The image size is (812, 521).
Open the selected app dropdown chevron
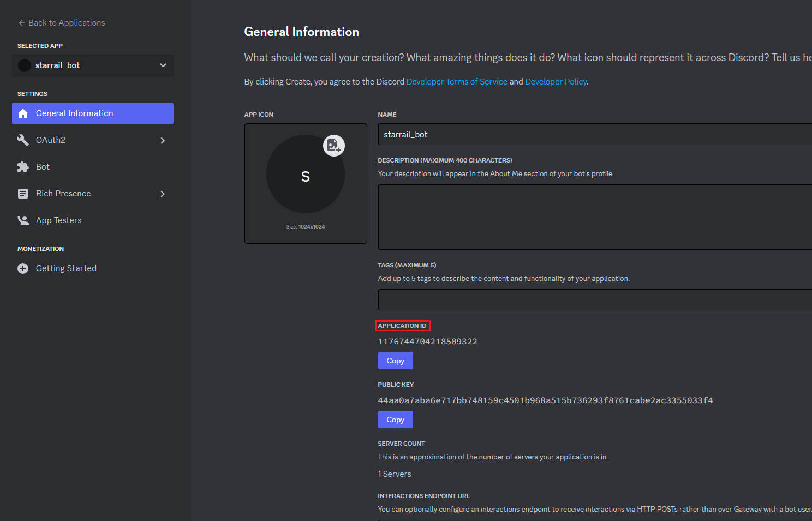point(163,65)
